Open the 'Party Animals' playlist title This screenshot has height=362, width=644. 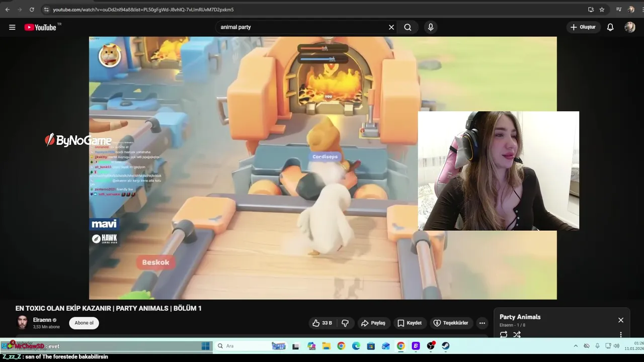click(x=520, y=317)
